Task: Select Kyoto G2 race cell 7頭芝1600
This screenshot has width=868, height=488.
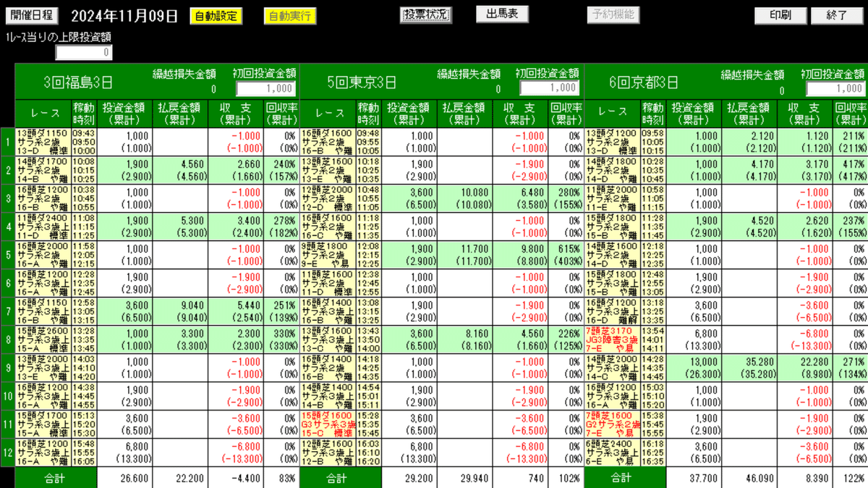Action: pyautogui.click(x=612, y=425)
